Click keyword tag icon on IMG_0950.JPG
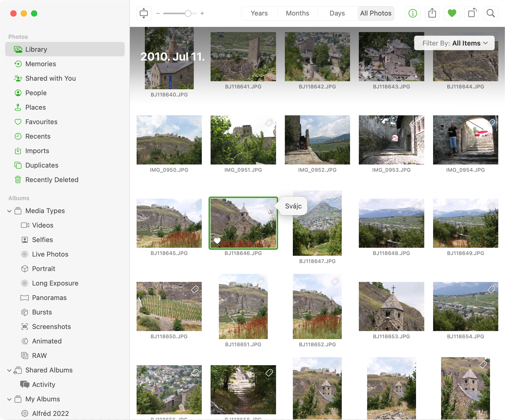The height and width of the screenshot is (420, 505). 195,123
